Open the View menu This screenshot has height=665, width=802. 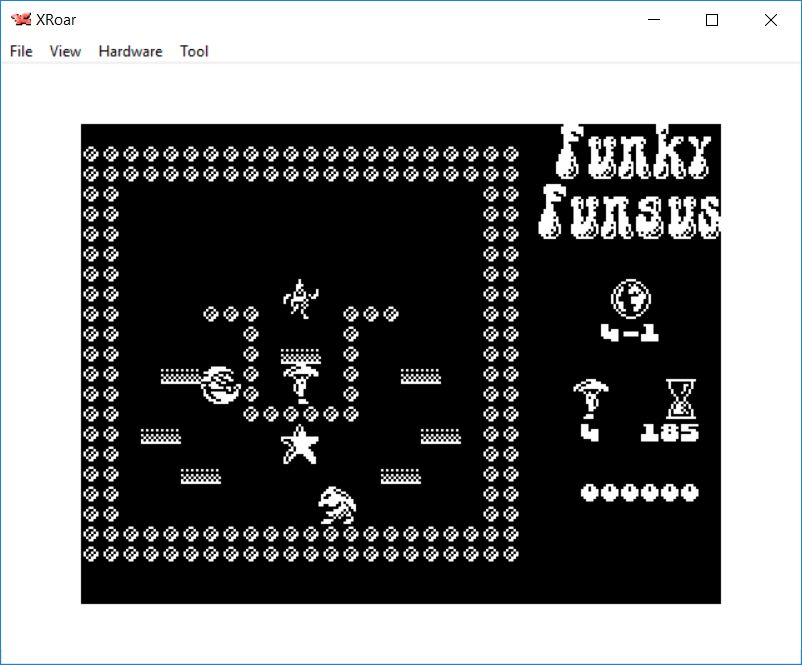pos(65,51)
